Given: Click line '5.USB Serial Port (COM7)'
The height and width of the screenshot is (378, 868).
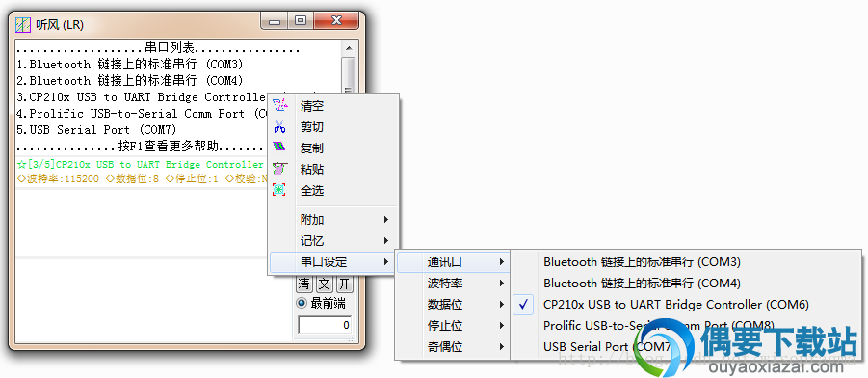Looking at the screenshot, I should pyautogui.click(x=96, y=130).
